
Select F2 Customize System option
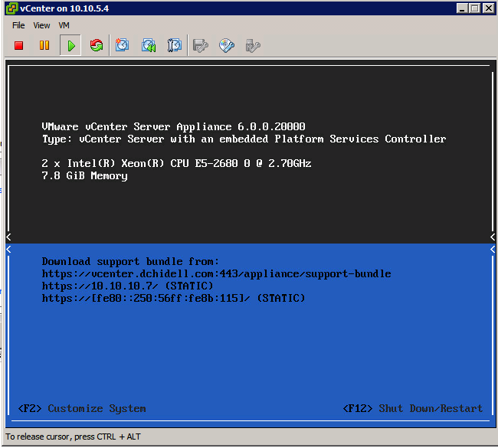82,408
